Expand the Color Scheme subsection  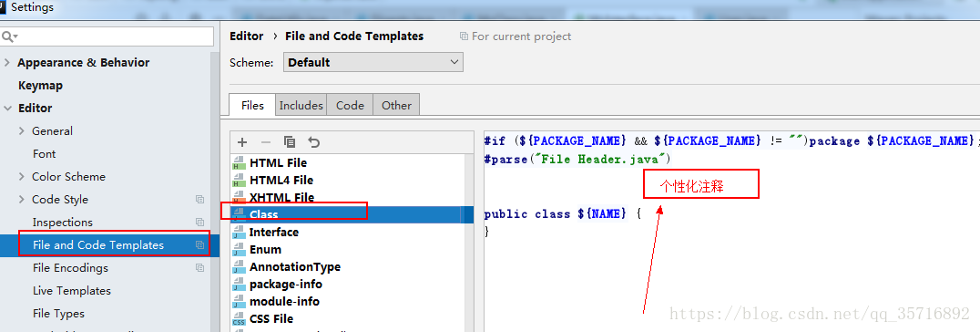(x=22, y=177)
